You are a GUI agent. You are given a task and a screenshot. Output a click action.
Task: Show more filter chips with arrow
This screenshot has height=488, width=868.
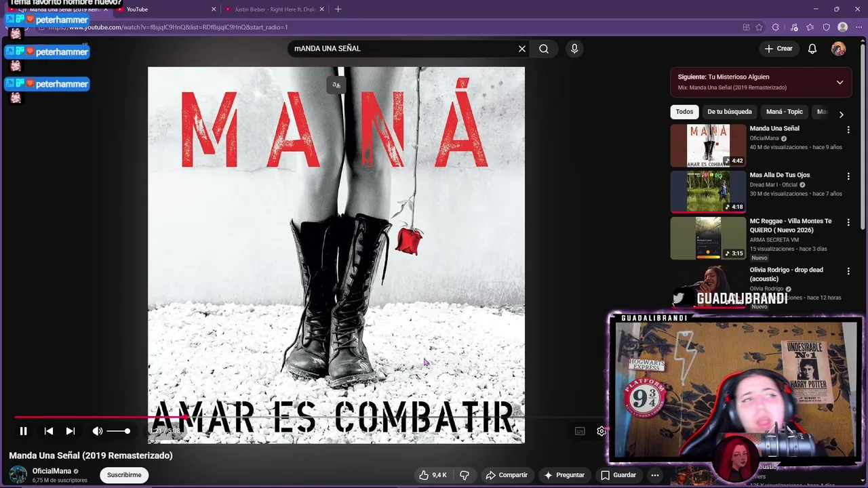pyautogui.click(x=841, y=115)
